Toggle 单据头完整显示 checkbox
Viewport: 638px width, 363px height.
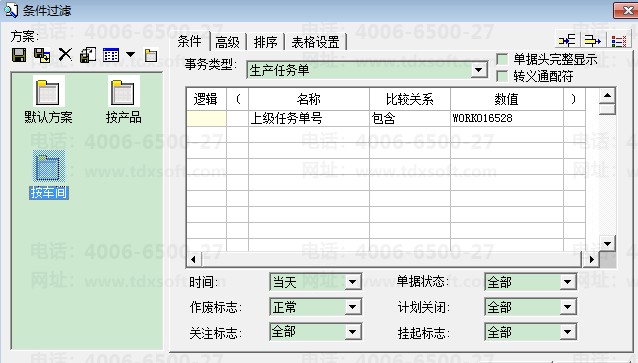coord(503,59)
